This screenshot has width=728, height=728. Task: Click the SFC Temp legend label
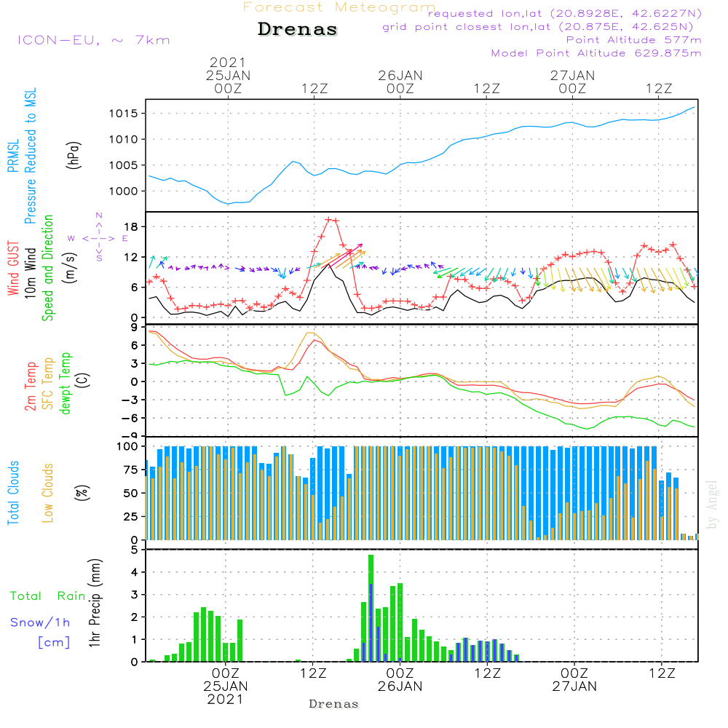click(48, 384)
